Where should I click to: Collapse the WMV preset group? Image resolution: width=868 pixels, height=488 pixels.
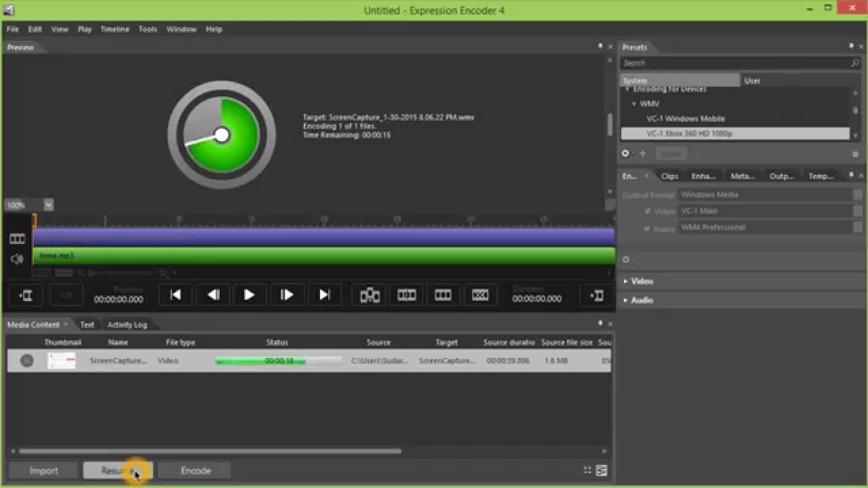(x=634, y=104)
